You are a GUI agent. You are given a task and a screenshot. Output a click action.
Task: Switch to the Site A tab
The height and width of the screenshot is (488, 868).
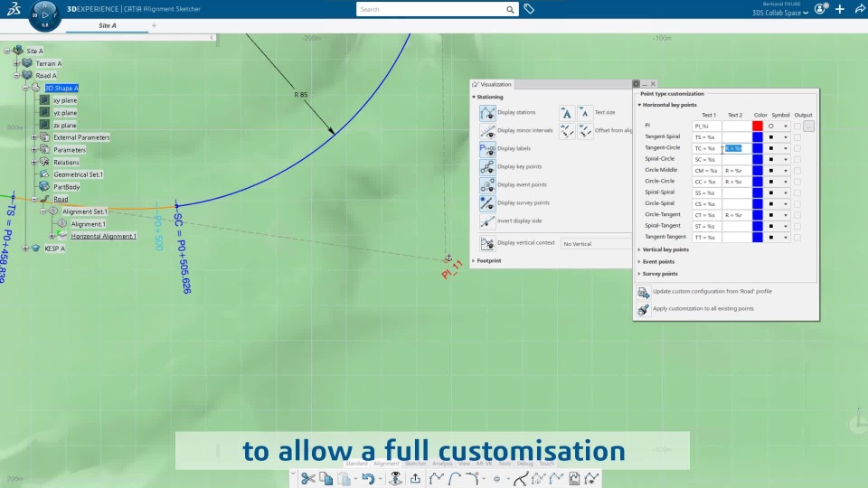(x=108, y=25)
